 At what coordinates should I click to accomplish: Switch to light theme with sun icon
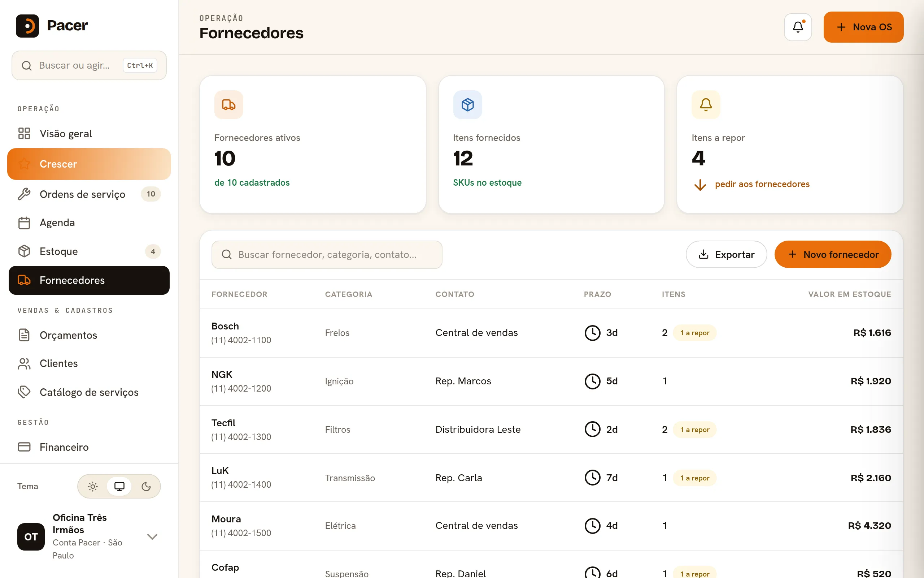pyautogui.click(x=93, y=486)
